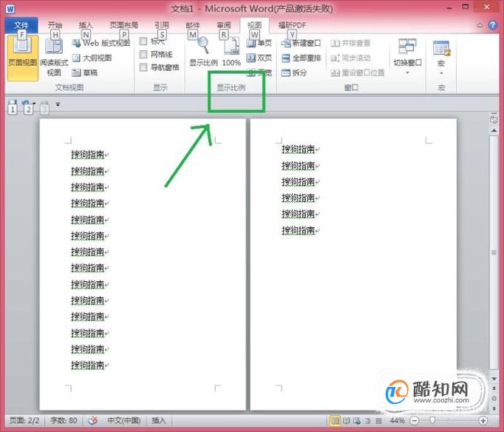This screenshot has height=432, width=504.
Task: Open Word help question mark icon
Action: coord(492,25)
